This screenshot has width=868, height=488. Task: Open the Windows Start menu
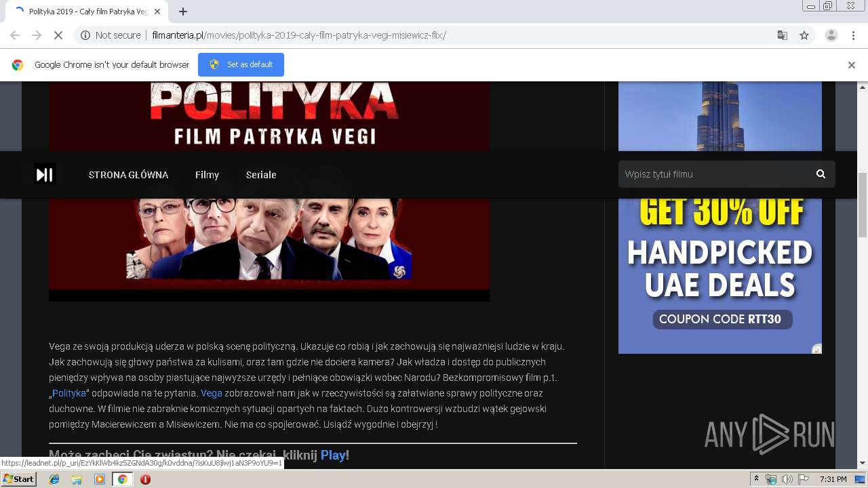click(18, 479)
